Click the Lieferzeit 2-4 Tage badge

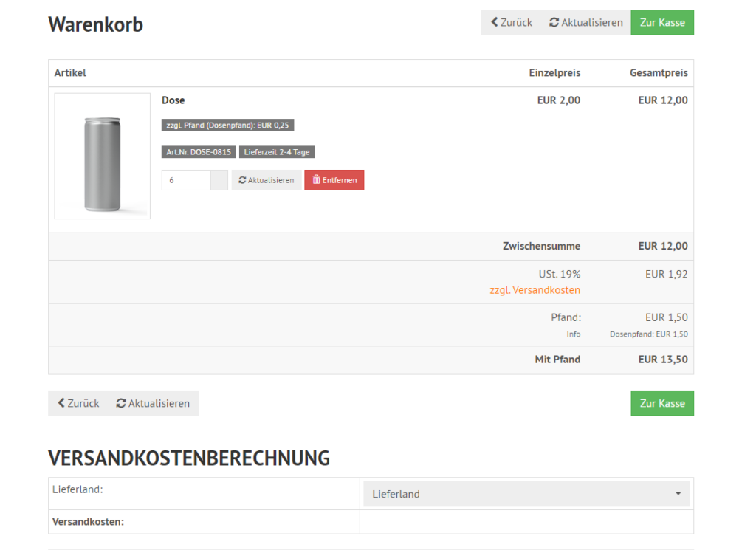[x=277, y=152]
